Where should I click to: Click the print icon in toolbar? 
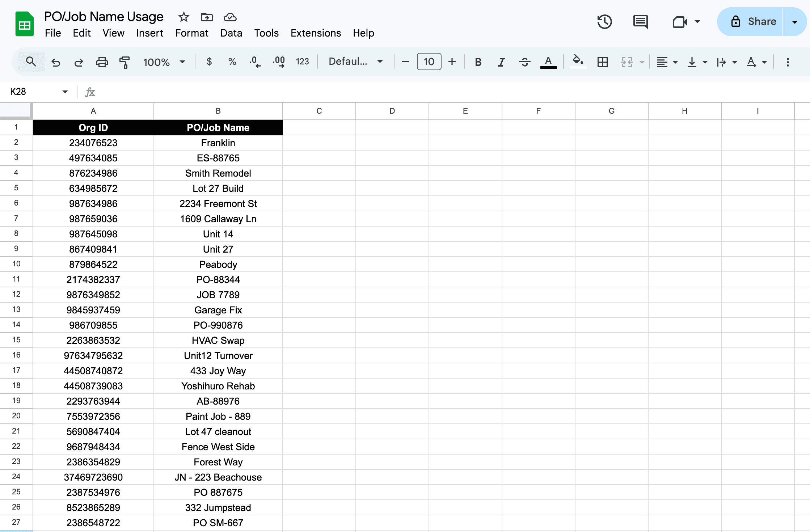coord(102,62)
